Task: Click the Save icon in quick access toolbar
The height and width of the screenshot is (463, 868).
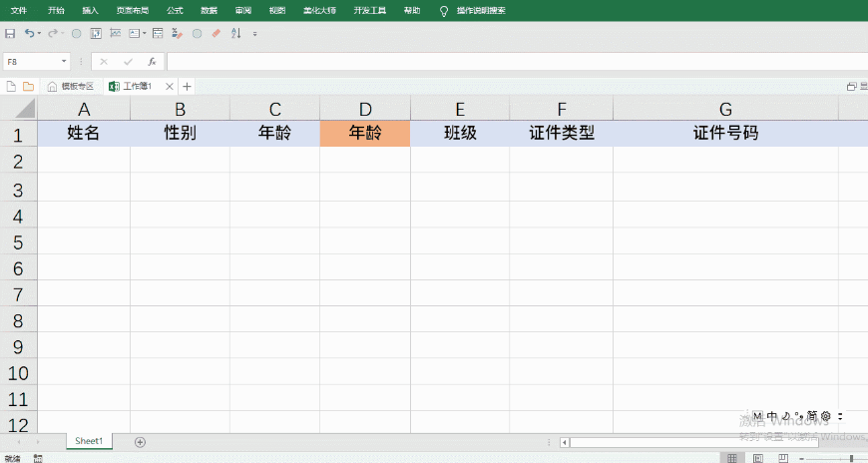Action: point(10,34)
